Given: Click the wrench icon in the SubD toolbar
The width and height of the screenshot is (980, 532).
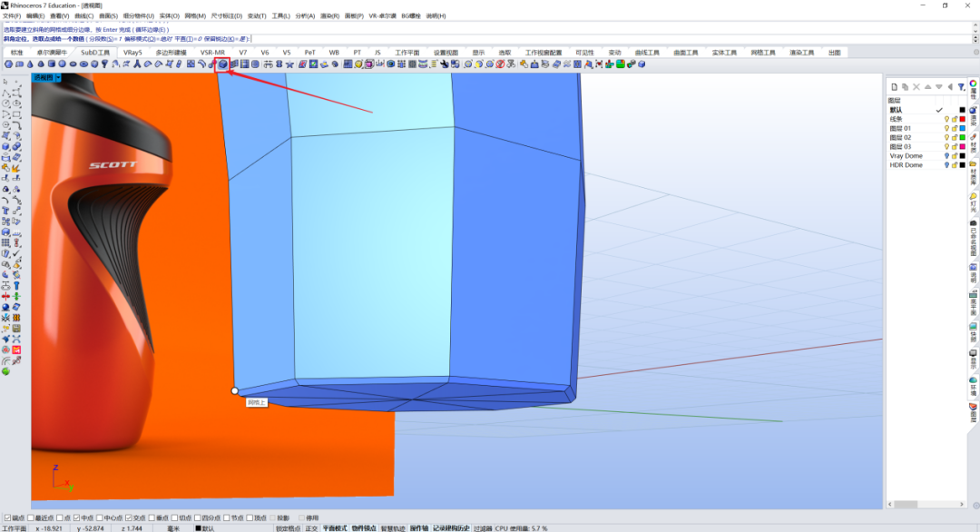Looking at the screenshot, I should tap(445, 64).
